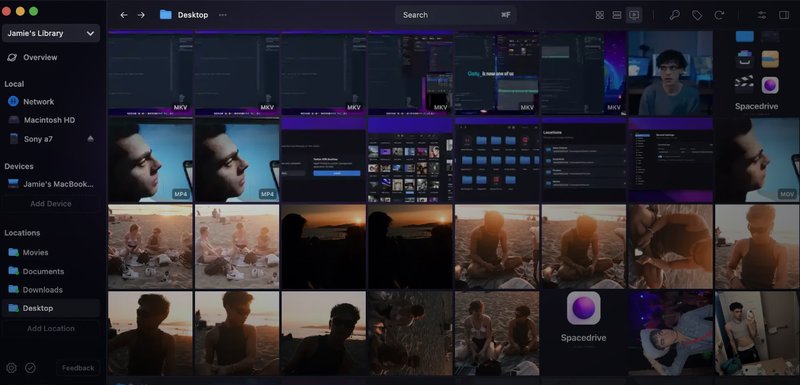The height and width of the screenshot is (385, 800).
Task: Focus the Search field
Action: click(455, 15)
